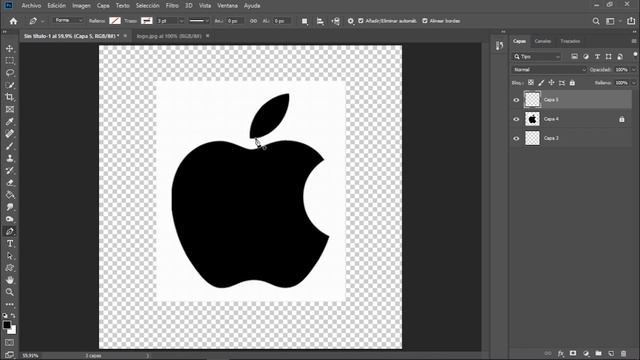Add a layer style with the fx icon
This screenshot has height=360, width=640.
(x=561, y=353)
